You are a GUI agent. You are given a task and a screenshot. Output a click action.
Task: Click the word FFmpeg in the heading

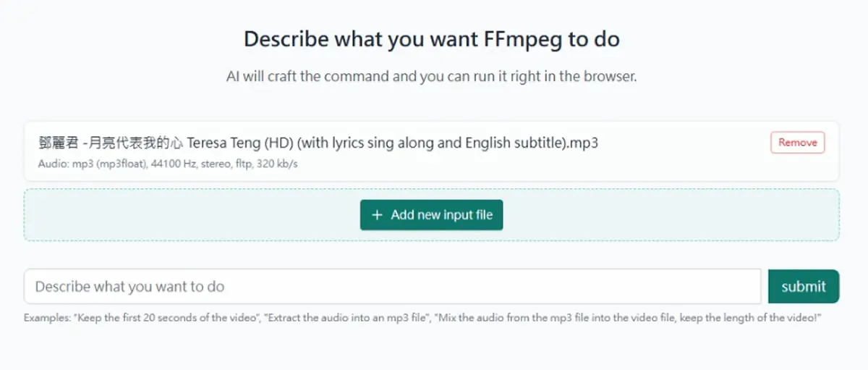(x=516, y=38)
